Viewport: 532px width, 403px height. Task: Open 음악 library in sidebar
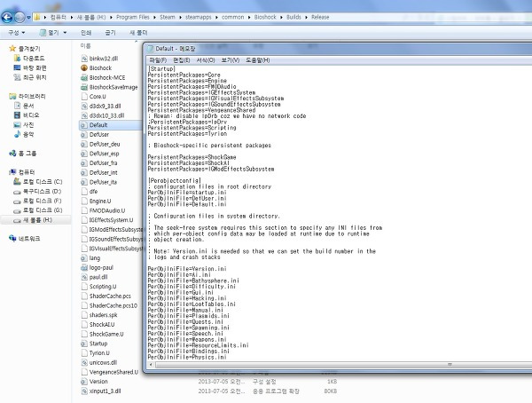(x=24, y=134)
